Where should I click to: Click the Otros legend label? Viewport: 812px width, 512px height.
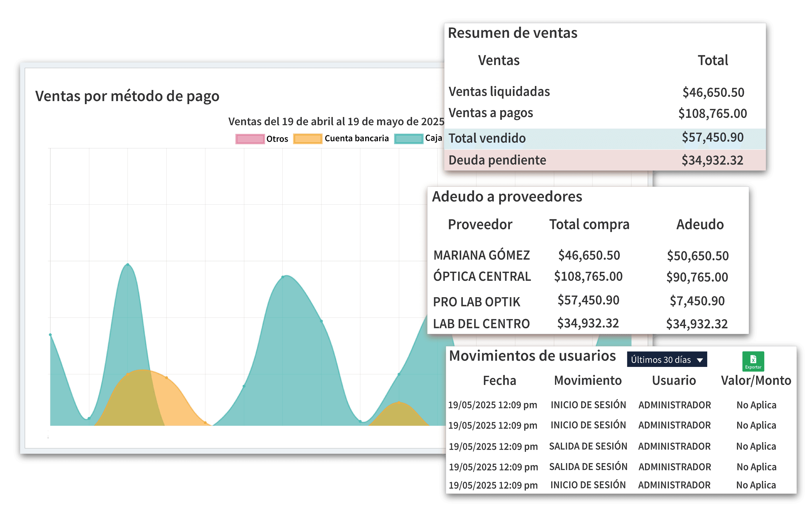pos(277,139)
